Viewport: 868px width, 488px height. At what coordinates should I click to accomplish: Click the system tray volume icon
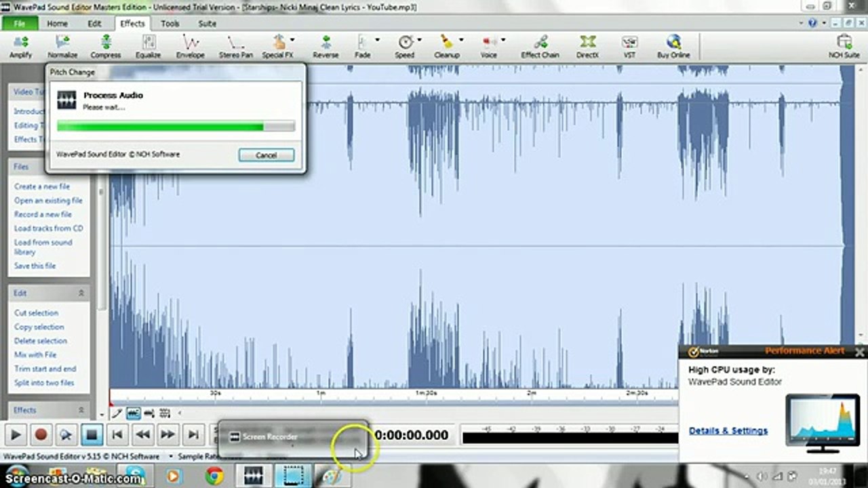pyautogui.click(x=762, y=476)
